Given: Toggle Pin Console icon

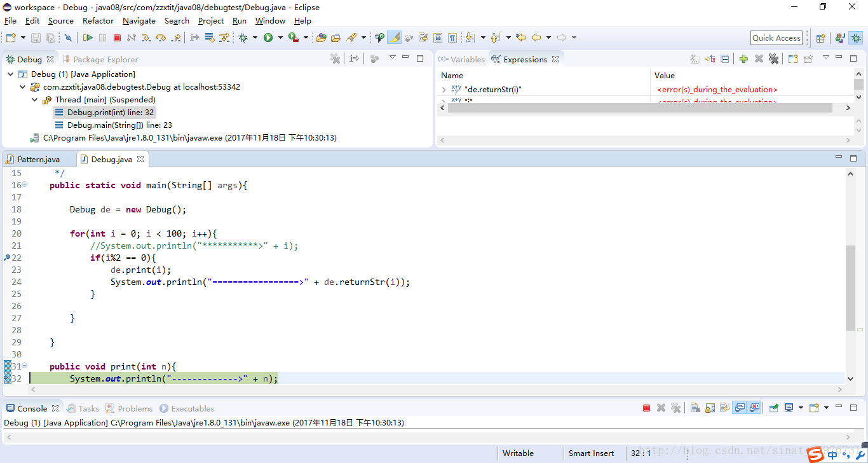Looking at the screenshot, I should coord(773,408).
